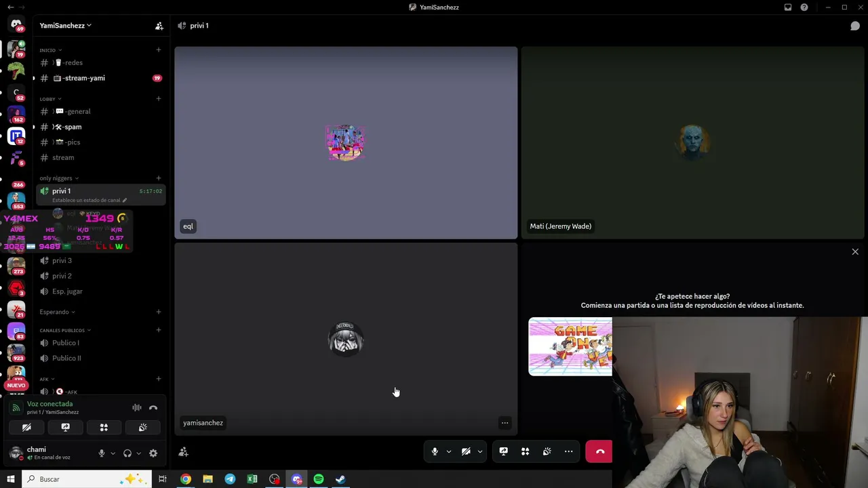Open Spotify from the Windows taskbar

[319, 479]
